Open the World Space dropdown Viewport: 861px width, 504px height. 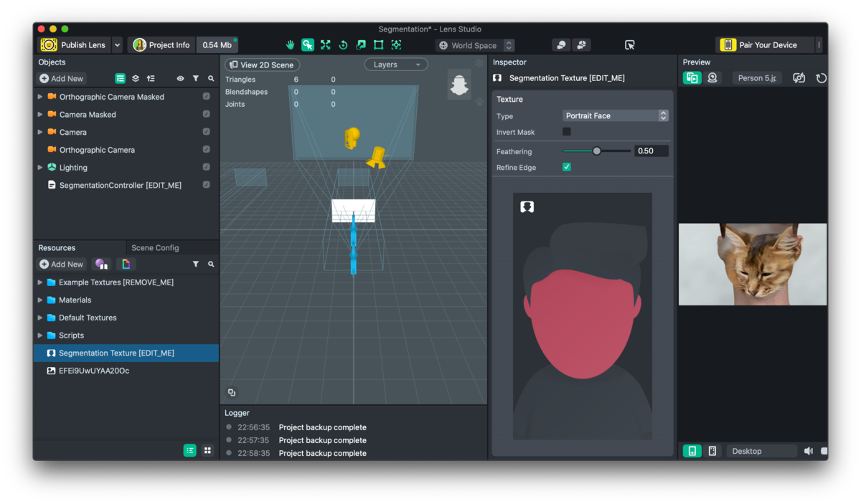475,45
